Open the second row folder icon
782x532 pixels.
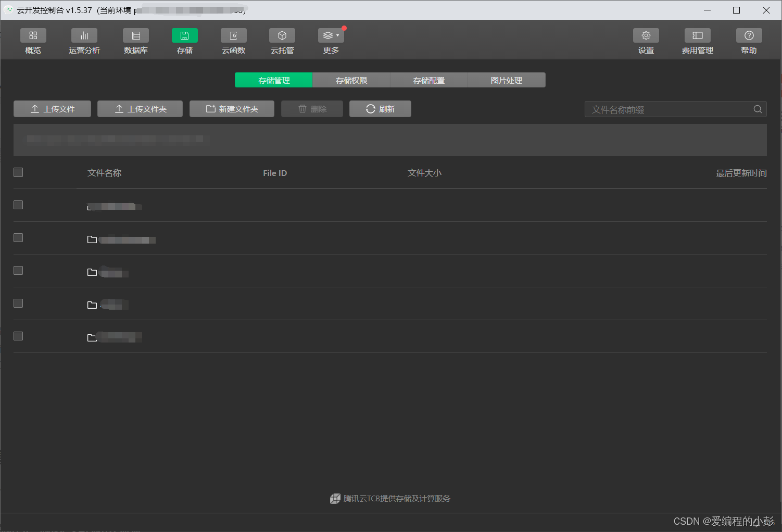pos(92,239)
